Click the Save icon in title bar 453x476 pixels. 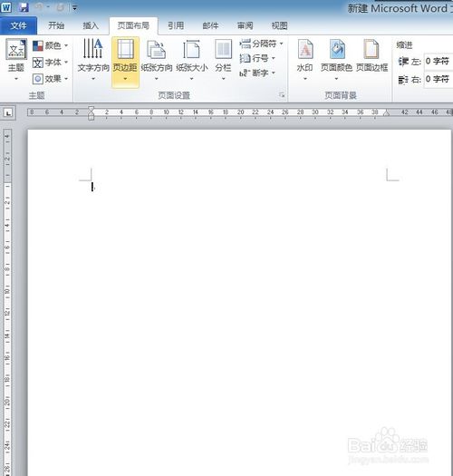(23, 7)
